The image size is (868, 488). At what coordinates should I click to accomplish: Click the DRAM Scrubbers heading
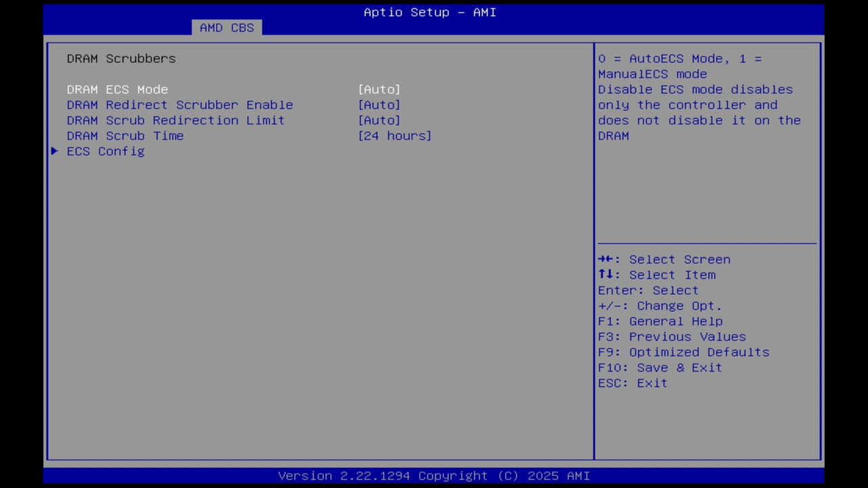pyautogui.click(x=121, y=58)
